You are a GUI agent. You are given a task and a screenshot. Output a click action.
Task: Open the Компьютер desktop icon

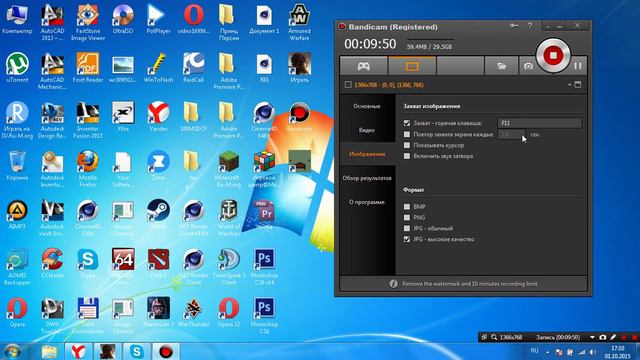click(x=17, y=20)
